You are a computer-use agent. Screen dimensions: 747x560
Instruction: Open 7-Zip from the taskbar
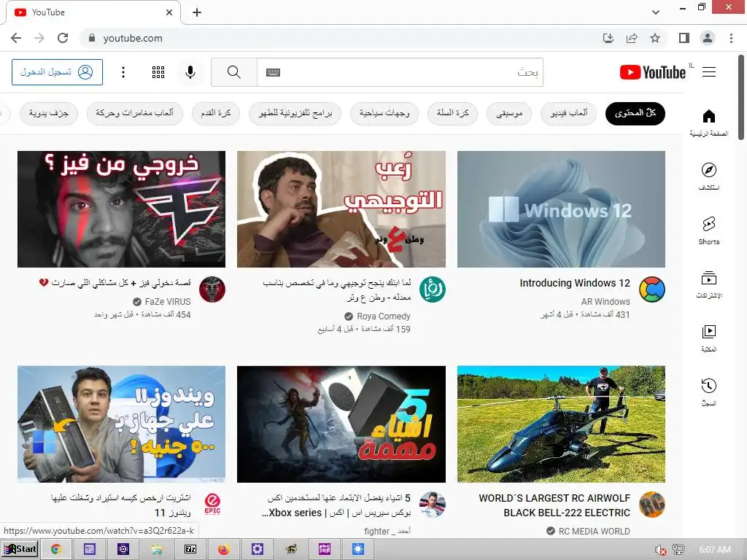point(190,550)
